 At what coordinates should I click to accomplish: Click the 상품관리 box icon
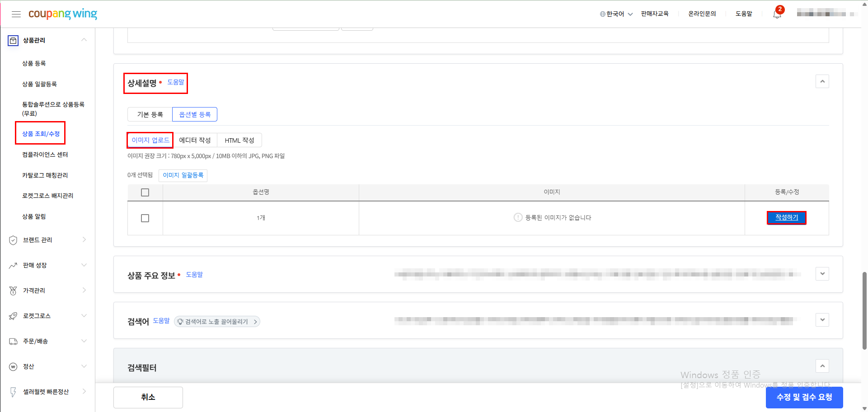pyautogui.click(x=13, y=41)
